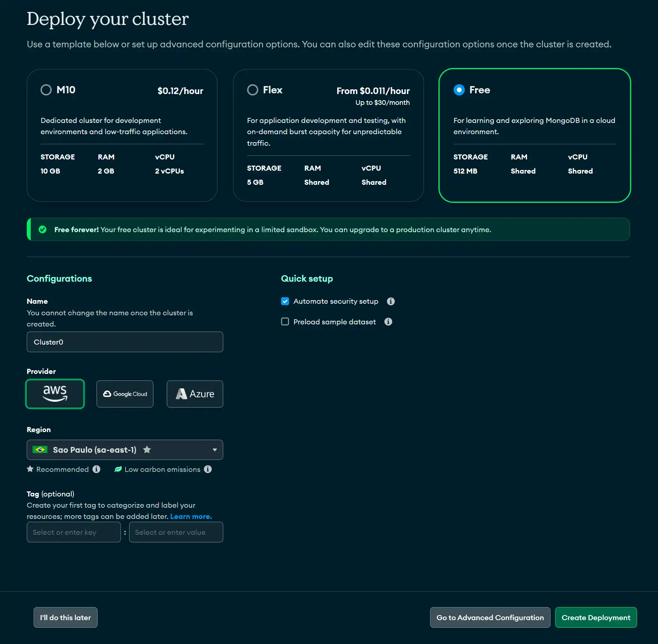This screenshot has height=644, width=658.
Task: Click the 10 GB storage value on M10 card
Action: (50, 171)
